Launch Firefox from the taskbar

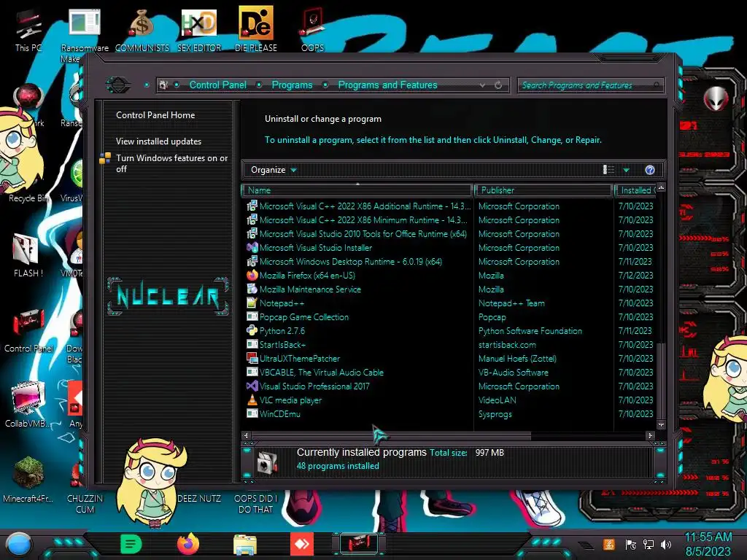[187, 544]
